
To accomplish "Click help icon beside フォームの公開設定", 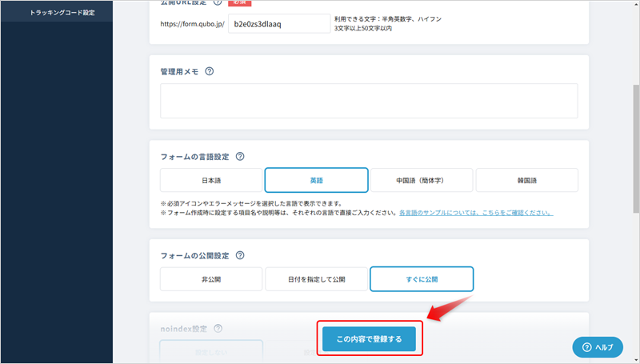I will click(240, 255).
